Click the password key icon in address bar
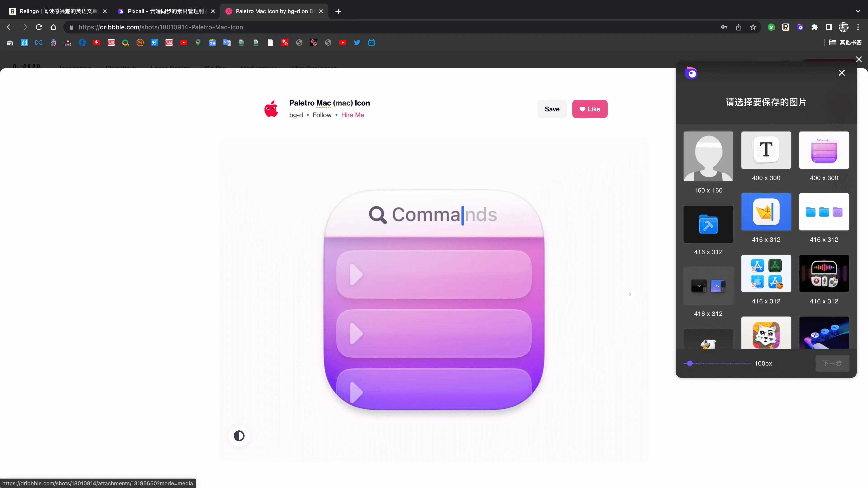The height and width of the screenshot is (488, 868). pos(724,27)
